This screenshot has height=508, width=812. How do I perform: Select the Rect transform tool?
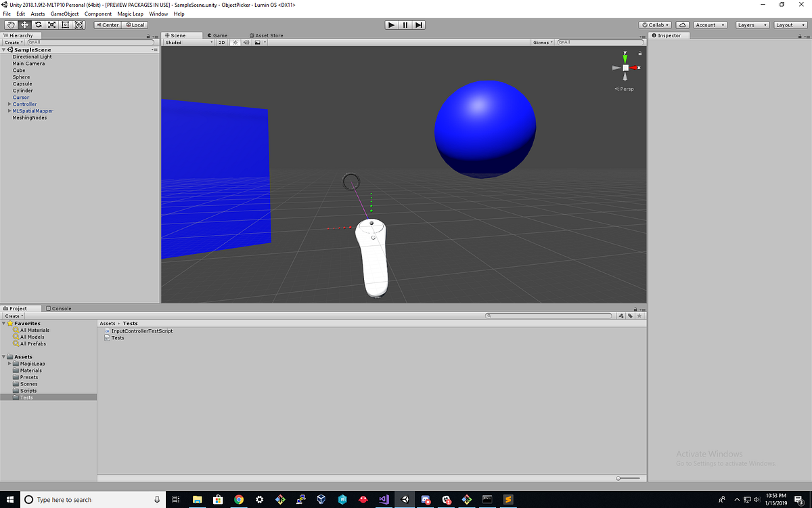[65, 24]
